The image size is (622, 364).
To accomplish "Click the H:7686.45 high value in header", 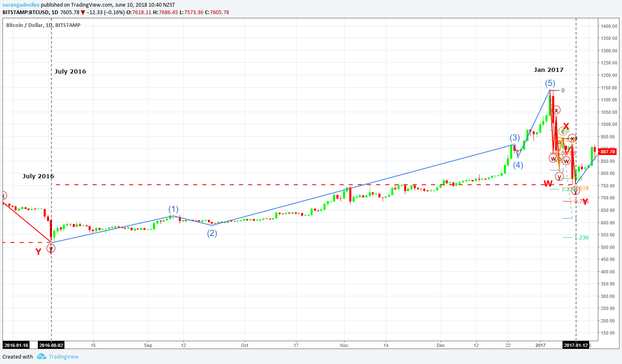I will coord(165,12).
